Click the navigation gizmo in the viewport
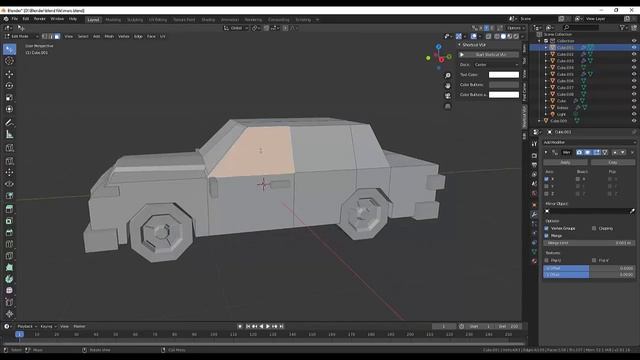640x360 pixels. tap(439, 57)
